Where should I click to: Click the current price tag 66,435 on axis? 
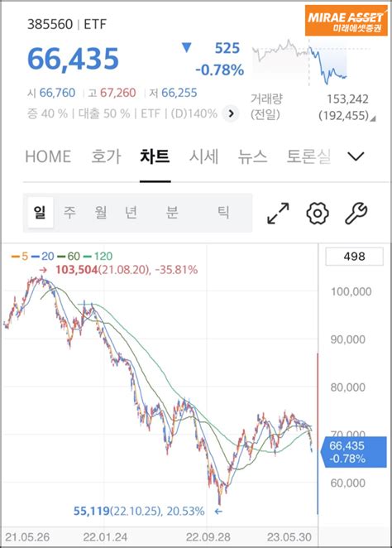click(354, 452)
